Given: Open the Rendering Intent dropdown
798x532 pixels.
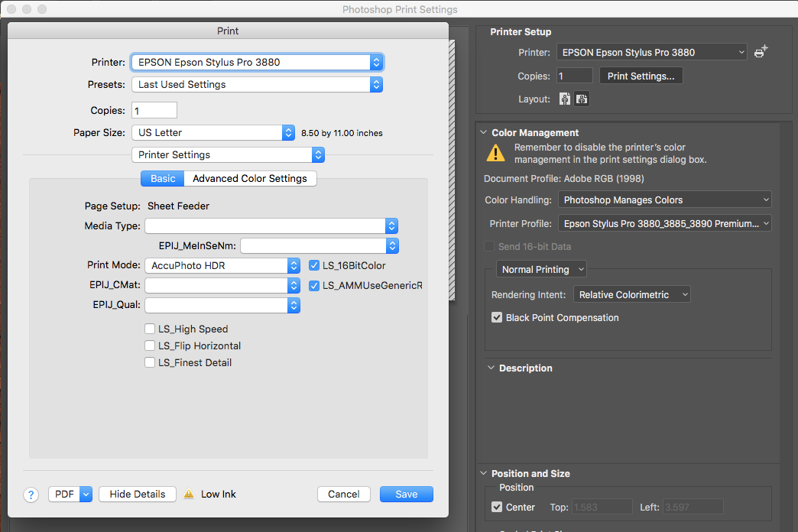Looking at the screenshot, I should 631,294.
